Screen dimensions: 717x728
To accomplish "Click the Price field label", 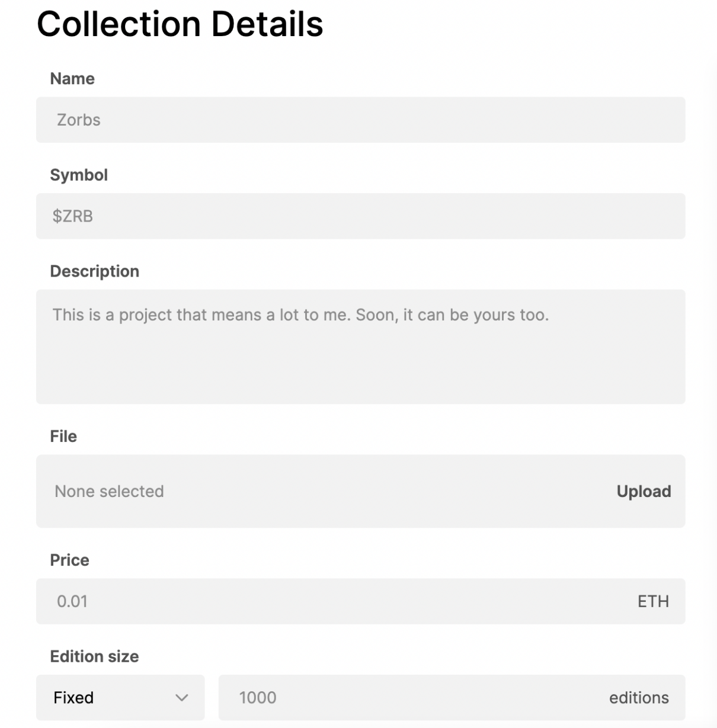I will pyautogui.click(x=69, y=560).
